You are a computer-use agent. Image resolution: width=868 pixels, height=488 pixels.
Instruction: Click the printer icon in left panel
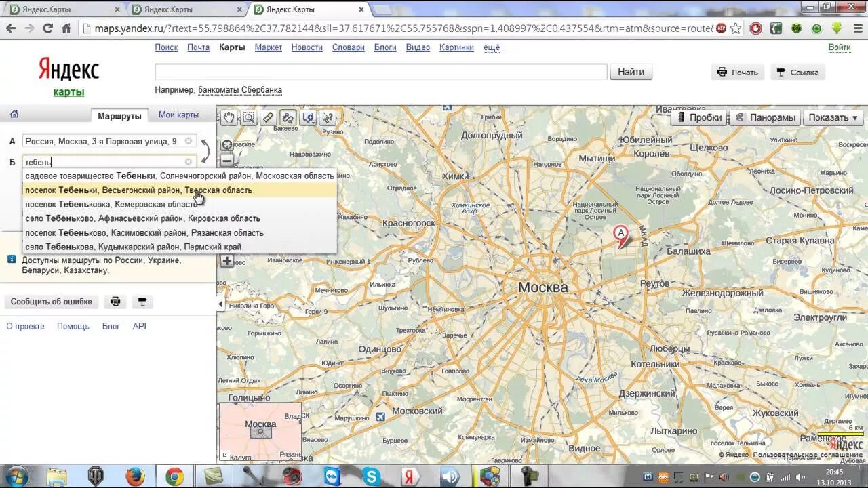(x=115, y=302)
